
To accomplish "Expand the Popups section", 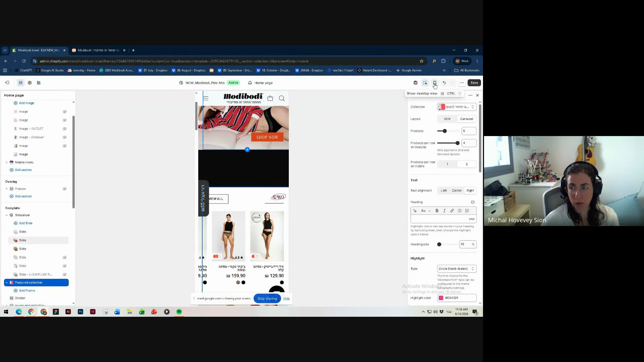I will [6, 189].
